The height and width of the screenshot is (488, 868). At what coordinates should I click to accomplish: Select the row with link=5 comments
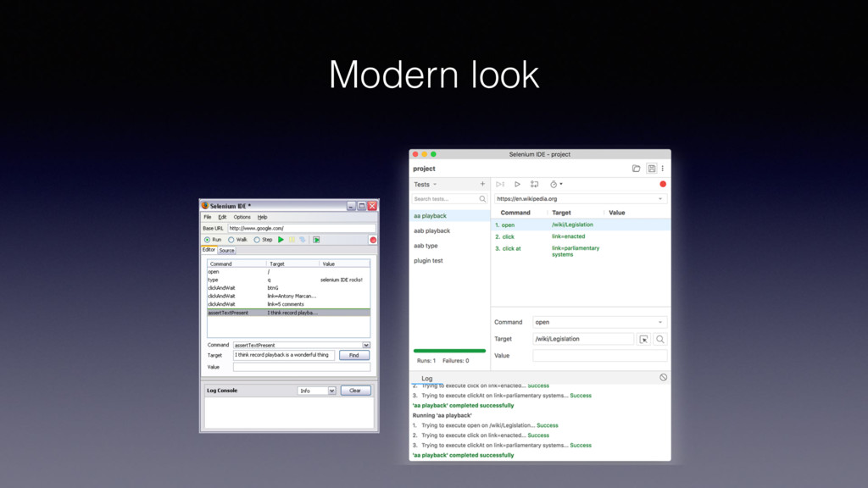tap(288, 304)
